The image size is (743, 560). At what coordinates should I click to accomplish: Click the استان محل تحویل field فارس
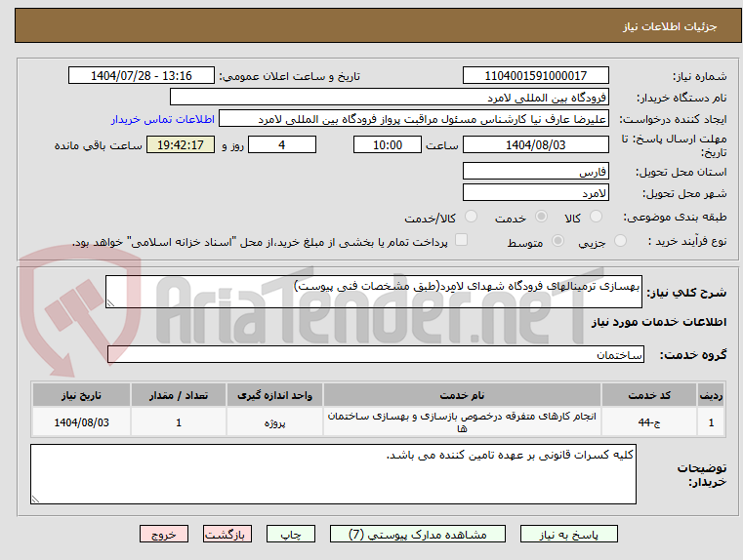(535, 172)
